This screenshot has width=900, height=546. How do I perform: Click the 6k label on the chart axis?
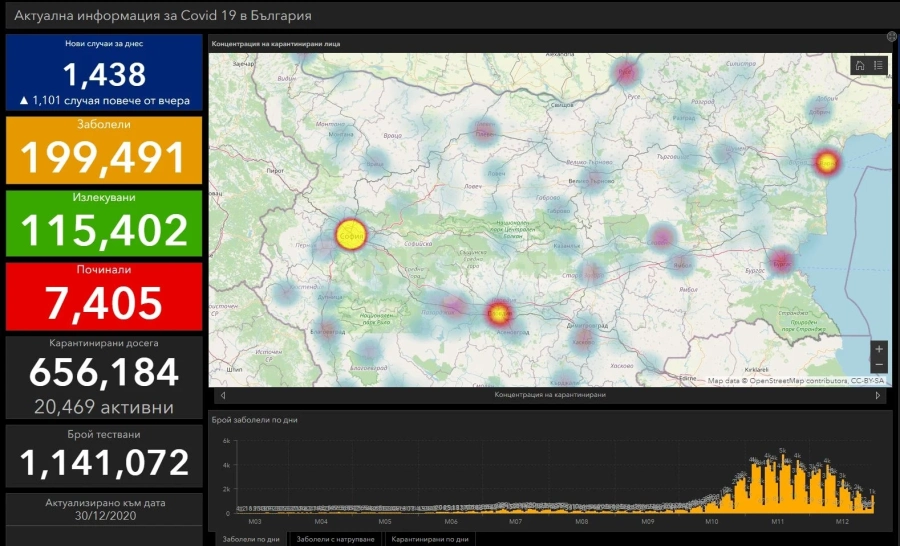click(x=226, y=441)
